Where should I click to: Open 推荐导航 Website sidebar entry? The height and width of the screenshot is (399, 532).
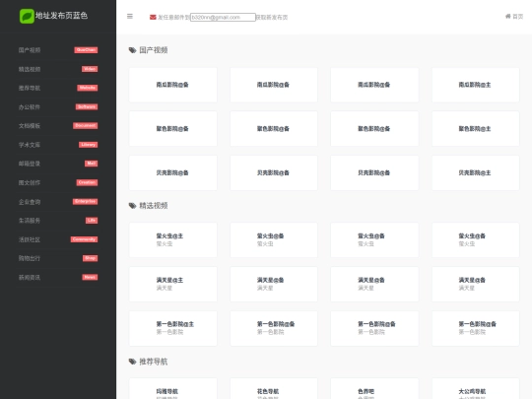(x=58, y=89)
